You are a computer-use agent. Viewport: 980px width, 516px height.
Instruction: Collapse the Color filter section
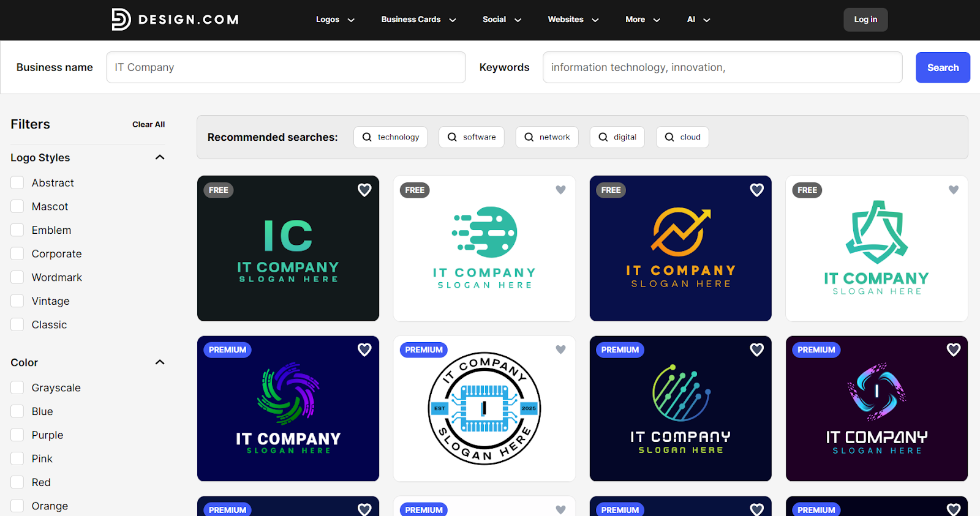[x=160, y=362]
